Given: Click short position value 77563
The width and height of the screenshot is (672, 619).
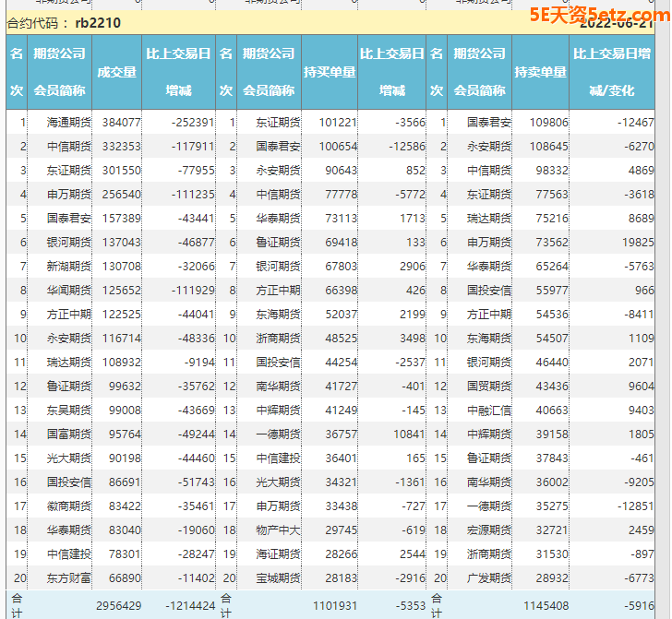Looking at the screenshot, I should pyautogui.click(x=552, y=195).
